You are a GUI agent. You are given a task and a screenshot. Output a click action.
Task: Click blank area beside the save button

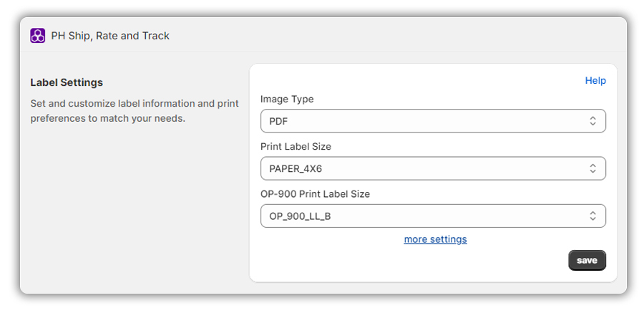[x=411, y=261]
